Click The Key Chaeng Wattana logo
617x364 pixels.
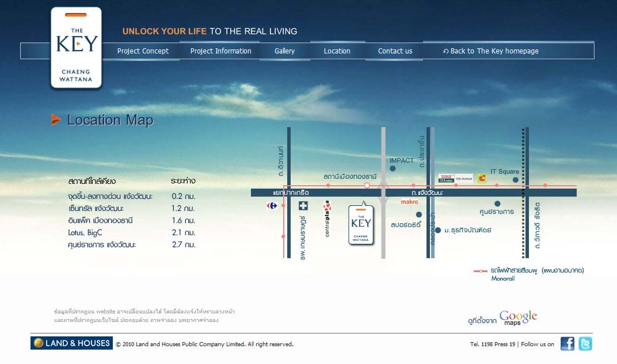pos(76,48)
